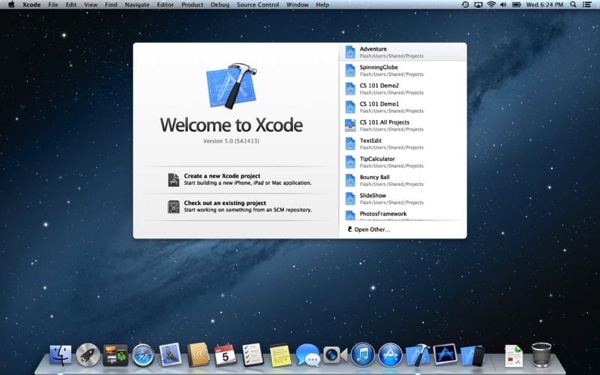Click the CS 101 Demo2 project icon
This screenshot has height=375, width=600.
point(350,89)
